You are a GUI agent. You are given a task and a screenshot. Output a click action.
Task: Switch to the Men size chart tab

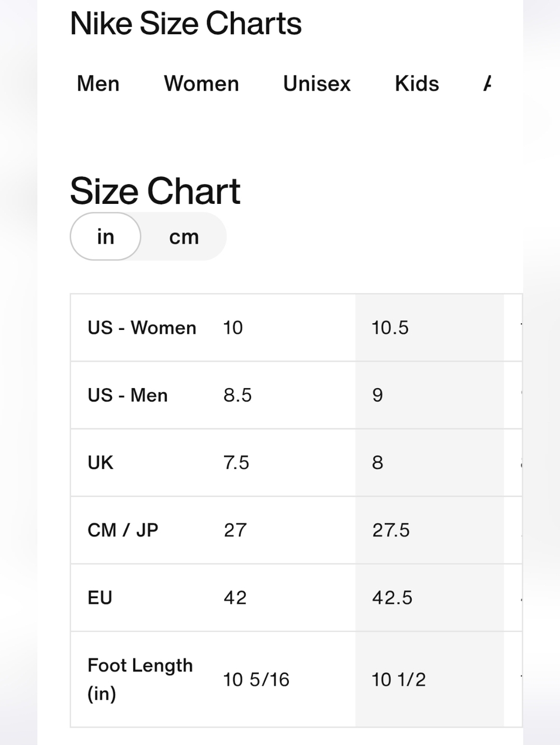(98, 84)
